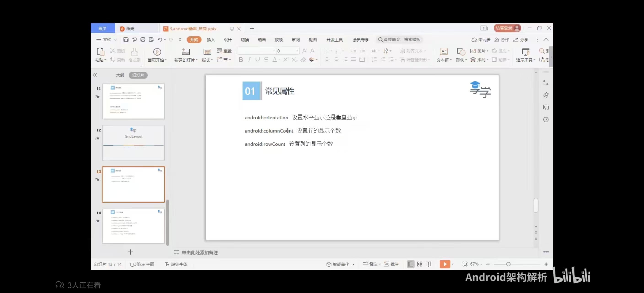
Task: Toggle superscript formatting
Action: [x=286, y=60]
